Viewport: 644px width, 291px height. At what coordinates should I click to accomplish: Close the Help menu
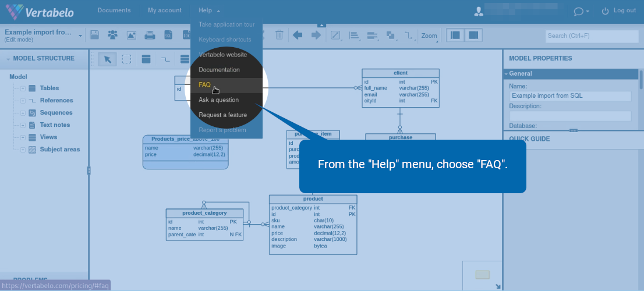[209, 10]
